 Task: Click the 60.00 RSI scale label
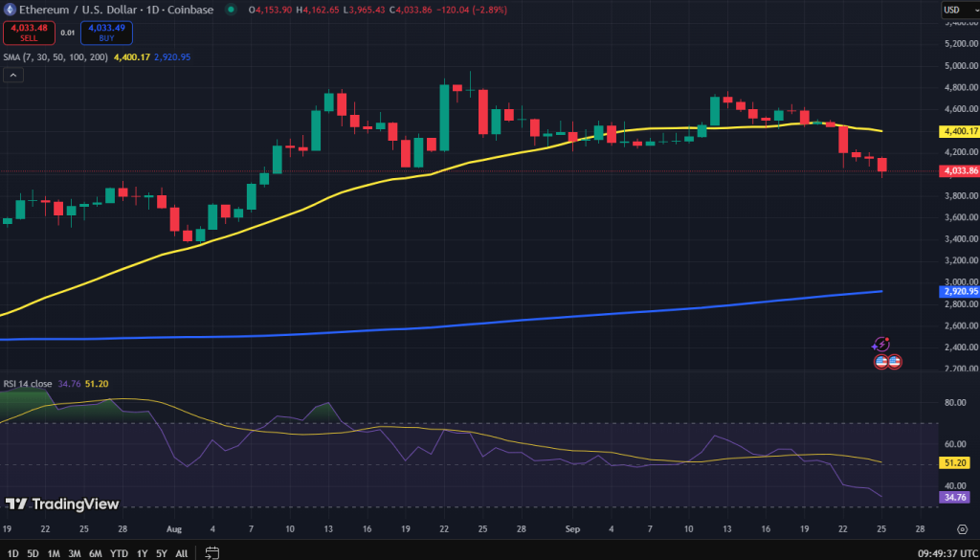[x=956, y=444]
